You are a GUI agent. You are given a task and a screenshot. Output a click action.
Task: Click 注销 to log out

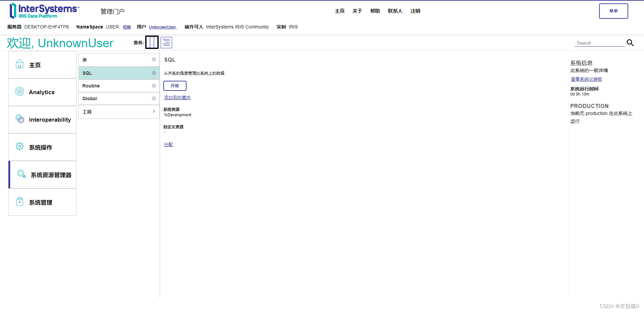pyautogui.click(x=415, y=11)
